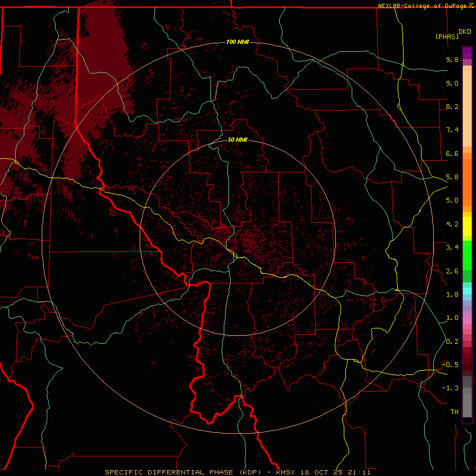This screenshot has height=476, width=476.
Task: Select the [PHAS] legend heading
Action: point(447,36)
